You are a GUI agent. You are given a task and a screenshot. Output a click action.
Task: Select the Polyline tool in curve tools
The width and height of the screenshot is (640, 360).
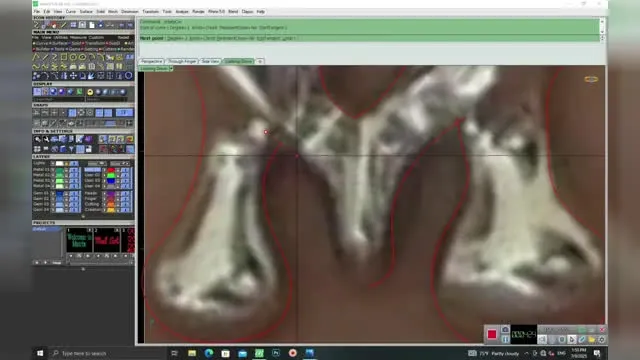(36, 57)
